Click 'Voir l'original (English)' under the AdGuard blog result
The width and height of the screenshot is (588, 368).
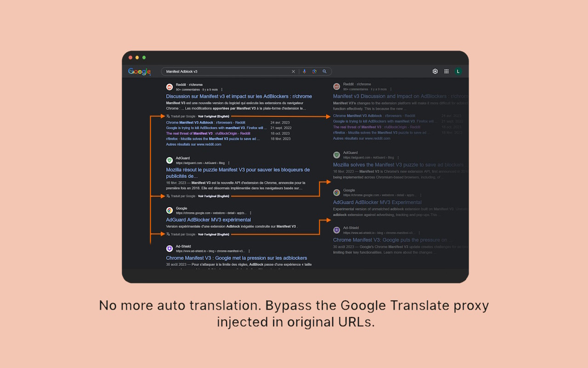(x=214, y=196)
